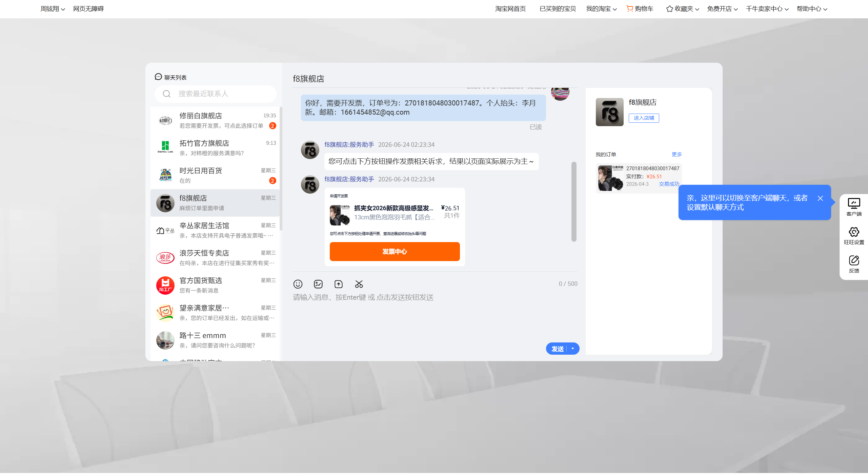Image resolution: width=868 pixels, height=474 pixels.
Task: Click the 反馈 feedback icon
Action: 854,261
